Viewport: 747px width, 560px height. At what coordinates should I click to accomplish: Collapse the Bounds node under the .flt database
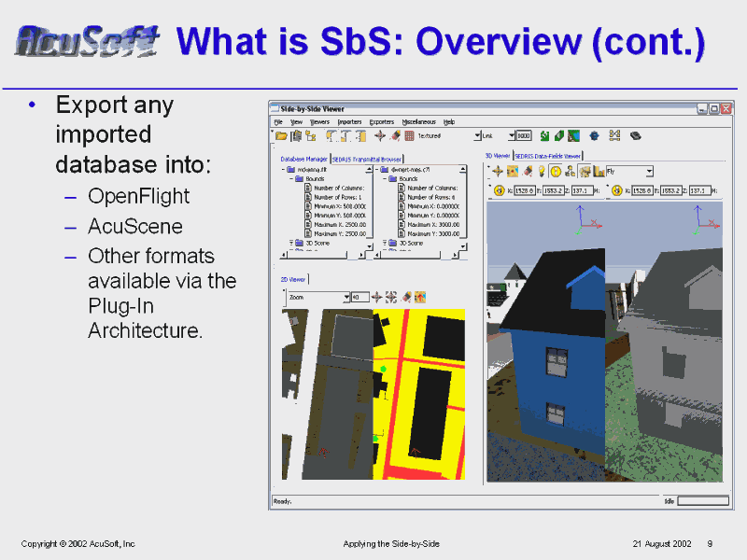[x=290, y=178]
